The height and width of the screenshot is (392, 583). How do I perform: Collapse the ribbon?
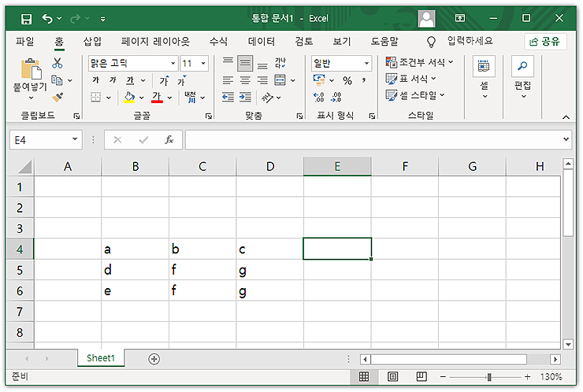(566, 117)
